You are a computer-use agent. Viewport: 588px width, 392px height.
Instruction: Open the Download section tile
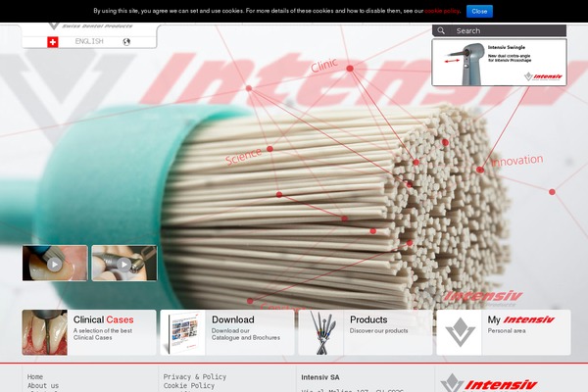233,320
